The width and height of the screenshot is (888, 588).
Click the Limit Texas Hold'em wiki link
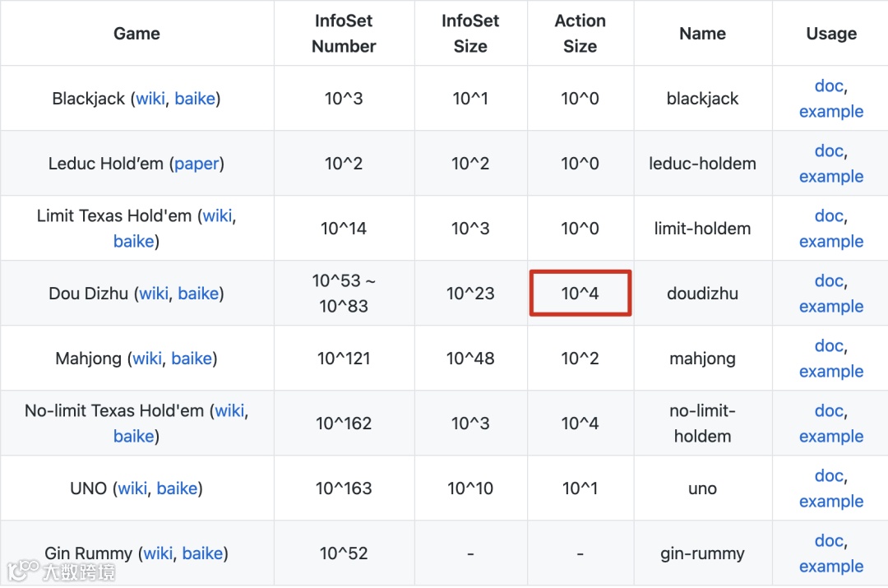click(x=217, y=216)
